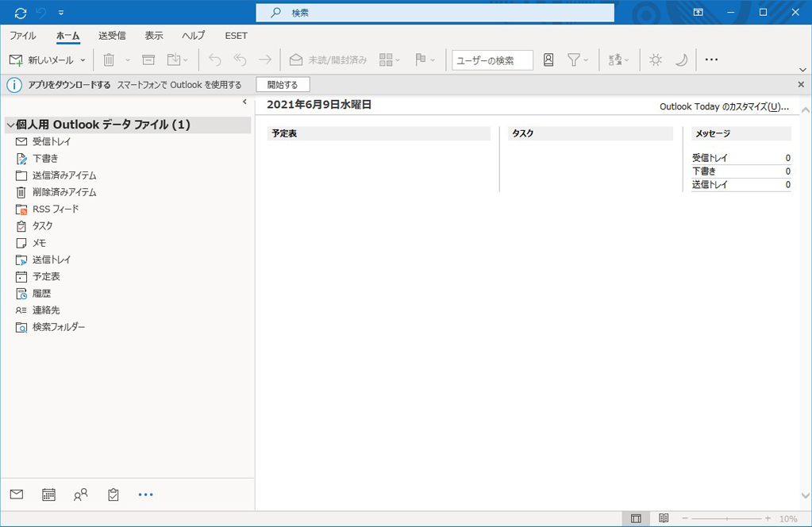Open the Translate icon dropdown
The image size is (812, 527).
click(618, 60)
